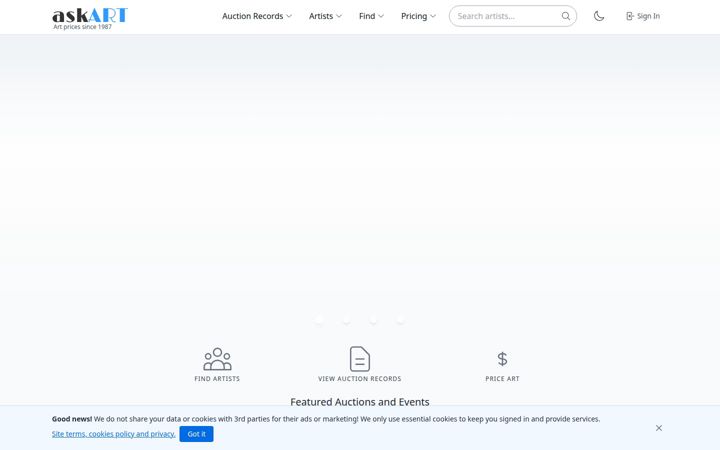Viewport: 720px width, 450px height.
Task: Click the View Auction Records document icon
Action: click(360, 359)
